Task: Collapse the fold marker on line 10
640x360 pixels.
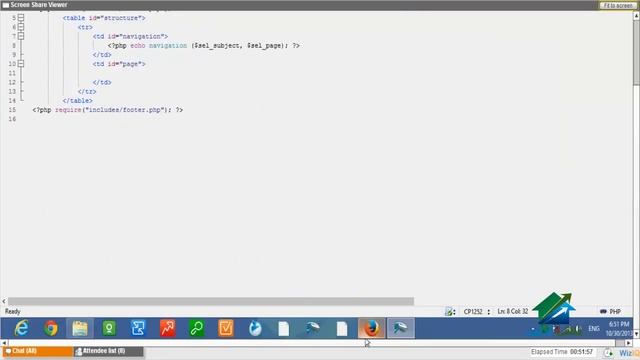Action: [x=21, y=64]
